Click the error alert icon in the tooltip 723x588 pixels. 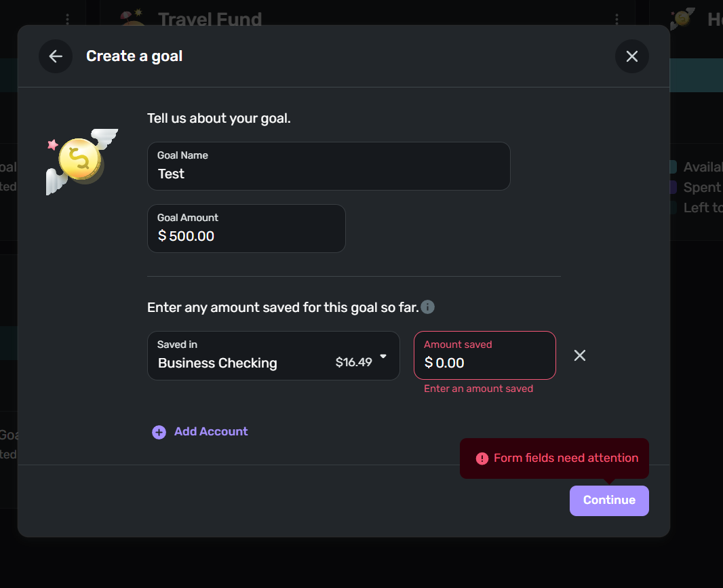pyautogui.click(x=482, y=458)
